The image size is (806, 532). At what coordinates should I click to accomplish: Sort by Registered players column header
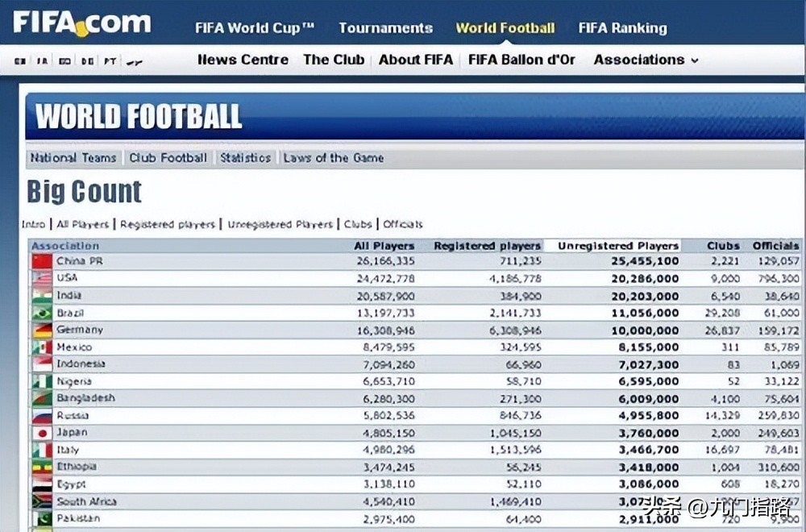[x=488, y=246]
